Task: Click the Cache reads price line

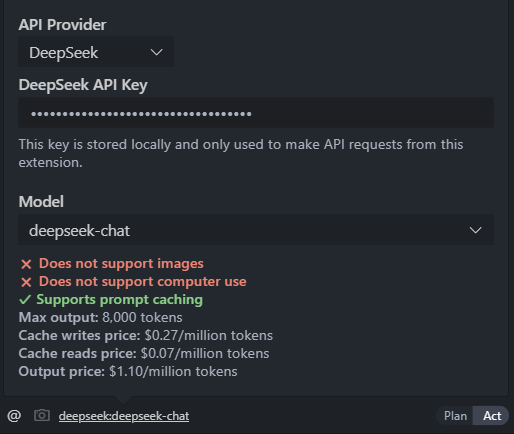Action: coord(144,353)
